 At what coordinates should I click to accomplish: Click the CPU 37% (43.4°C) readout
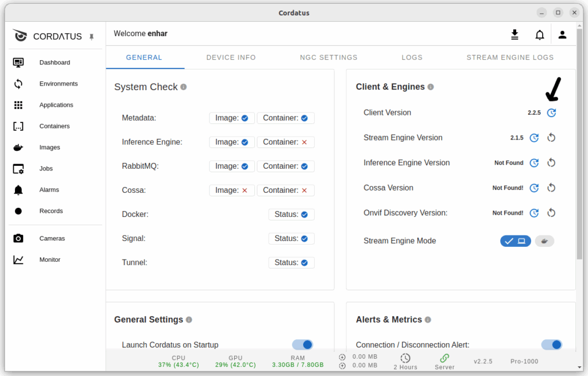[179, 362]
